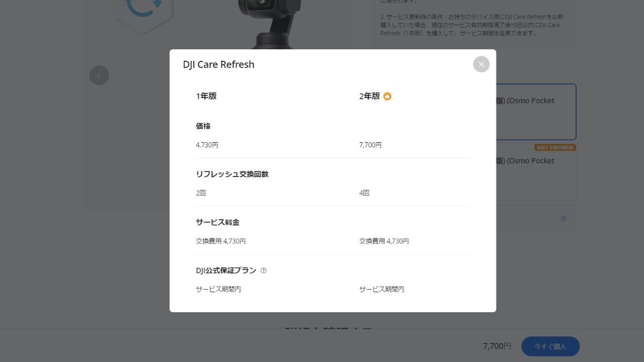Click the DJI Care Refresh dialog title

(218, 64)
